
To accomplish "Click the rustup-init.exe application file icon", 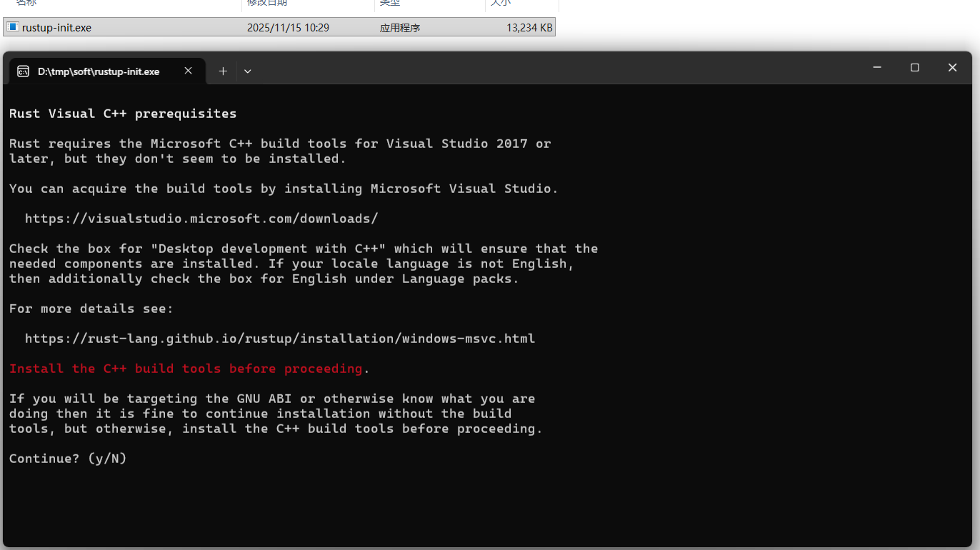I will pos(12,27).
